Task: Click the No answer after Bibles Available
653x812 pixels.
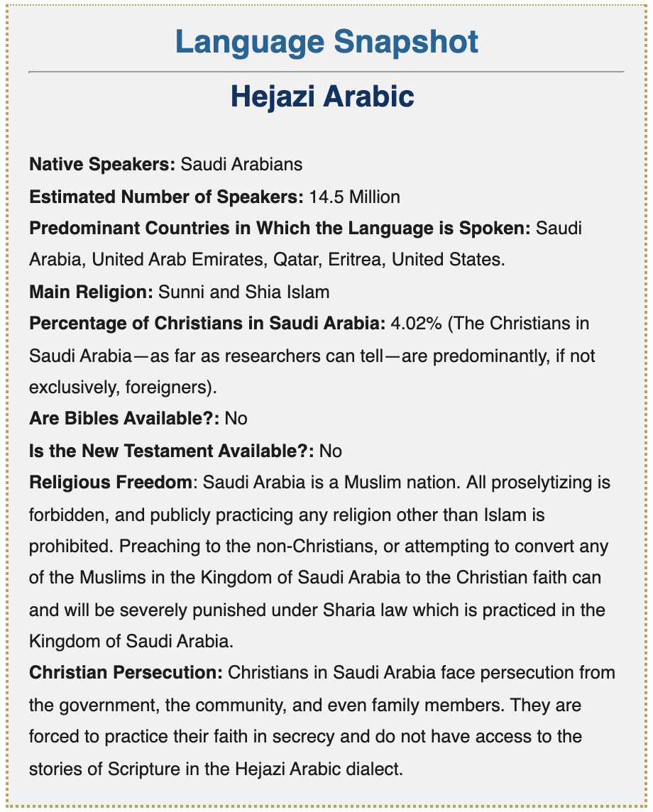Action: (x=236, y=419)
